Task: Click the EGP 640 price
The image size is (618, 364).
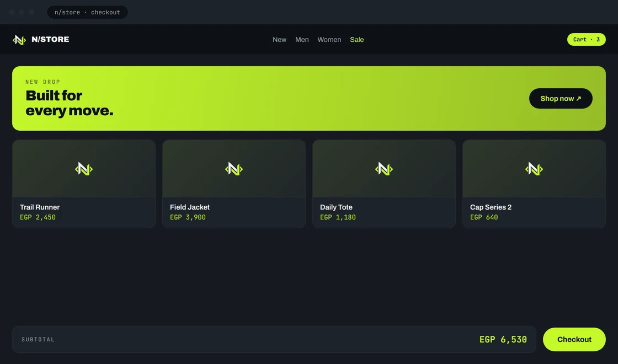Action: (484, 217)
